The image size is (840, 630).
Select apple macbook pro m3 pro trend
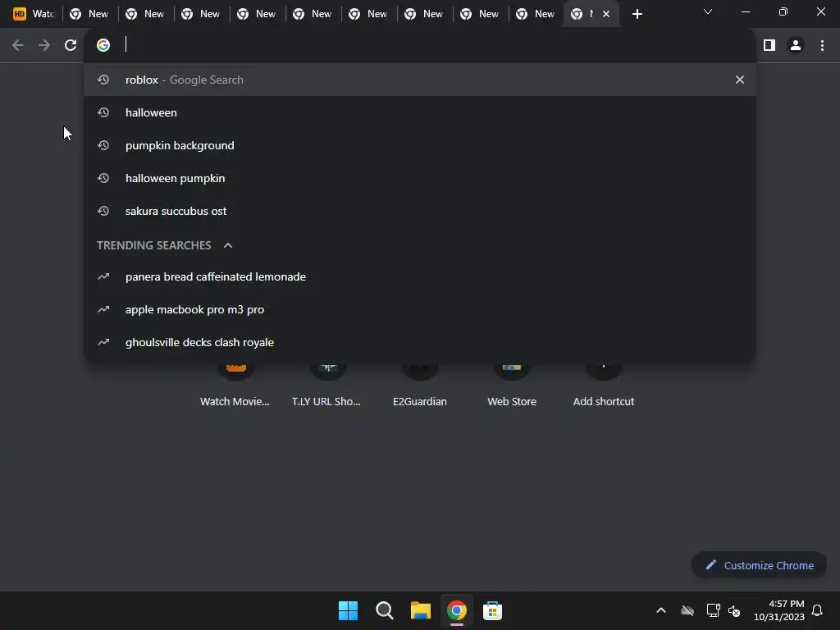pos(419,309)
